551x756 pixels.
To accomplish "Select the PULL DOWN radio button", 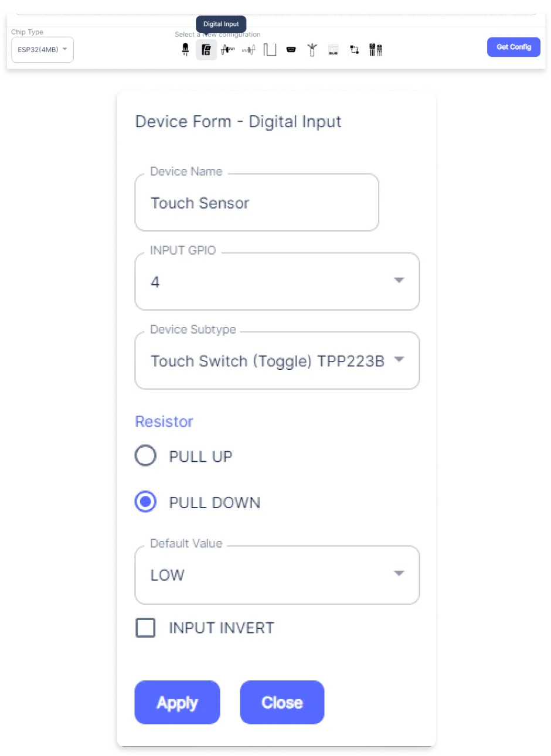I will click(x=145, y=502).
